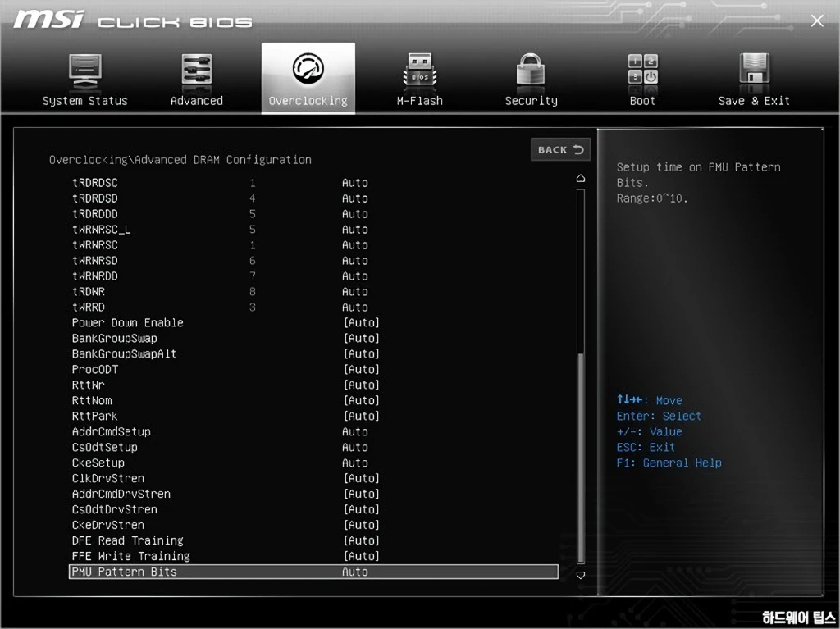This screenshot has height=629, width=840.
Task: Select the Overclocking gauge icon
Action: [x=308, y=68]
